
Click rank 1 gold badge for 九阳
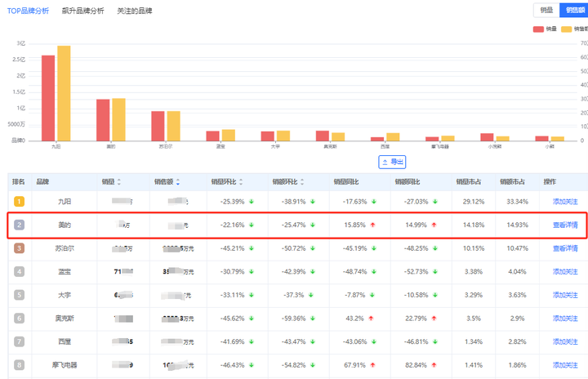(x=19, y=202)
